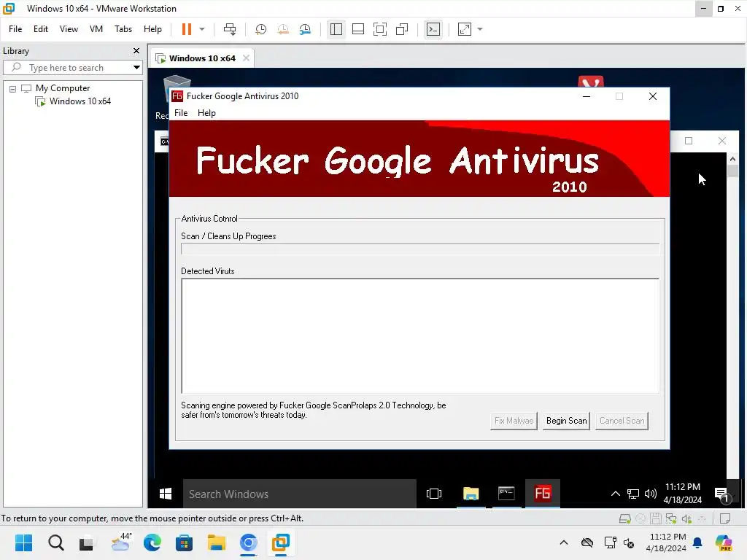Close the Fucker Google Antivirus window

coord(653,96)
